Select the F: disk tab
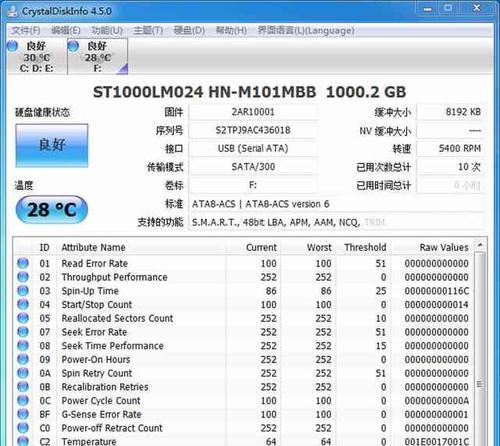 coord(97,57)
